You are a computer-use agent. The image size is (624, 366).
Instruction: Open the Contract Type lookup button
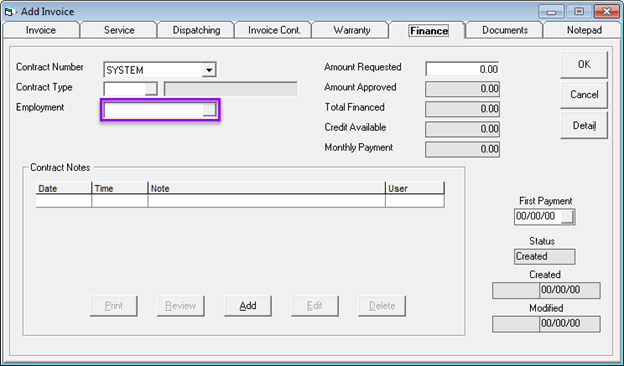pyautogui.click(x=151, y=89)
